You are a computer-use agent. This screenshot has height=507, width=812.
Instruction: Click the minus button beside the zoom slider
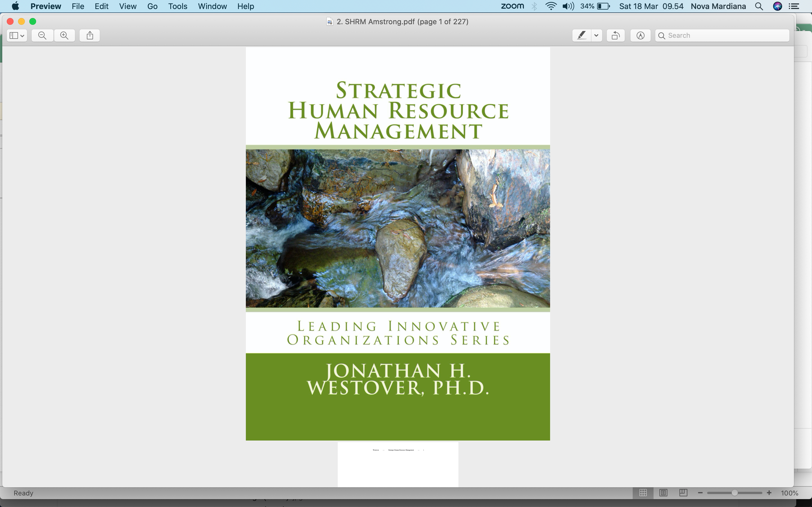[700, 493]
